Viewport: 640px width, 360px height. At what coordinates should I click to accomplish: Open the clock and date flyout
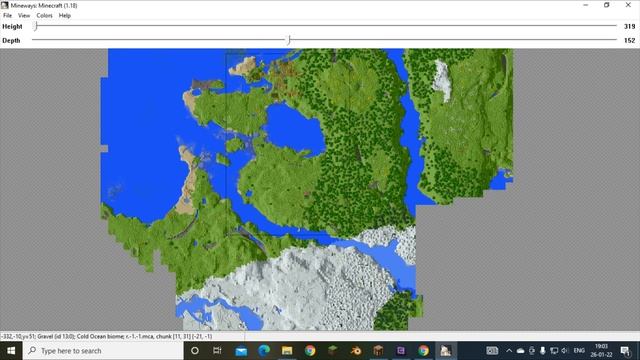tap(601, 351)
